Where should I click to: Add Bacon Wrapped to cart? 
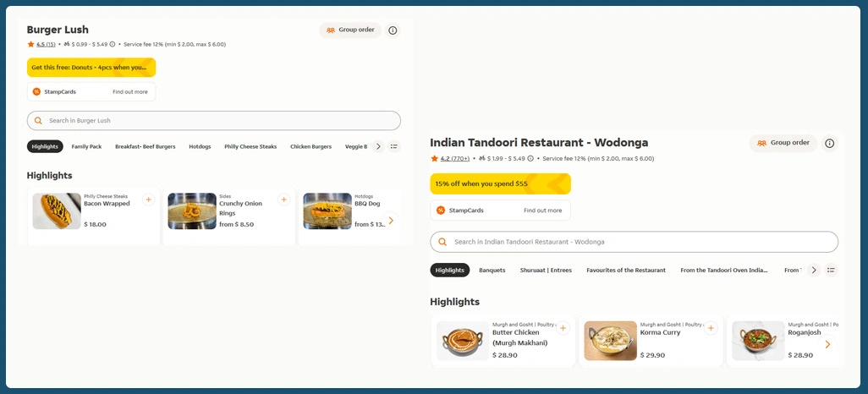click(148, 200)
